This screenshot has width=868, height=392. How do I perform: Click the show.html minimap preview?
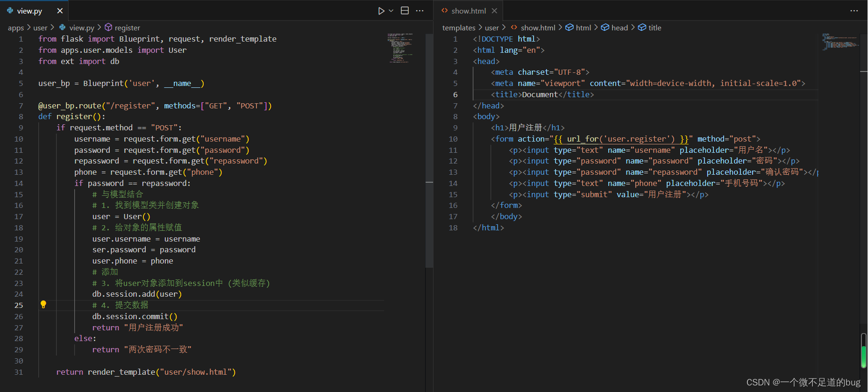840,41
